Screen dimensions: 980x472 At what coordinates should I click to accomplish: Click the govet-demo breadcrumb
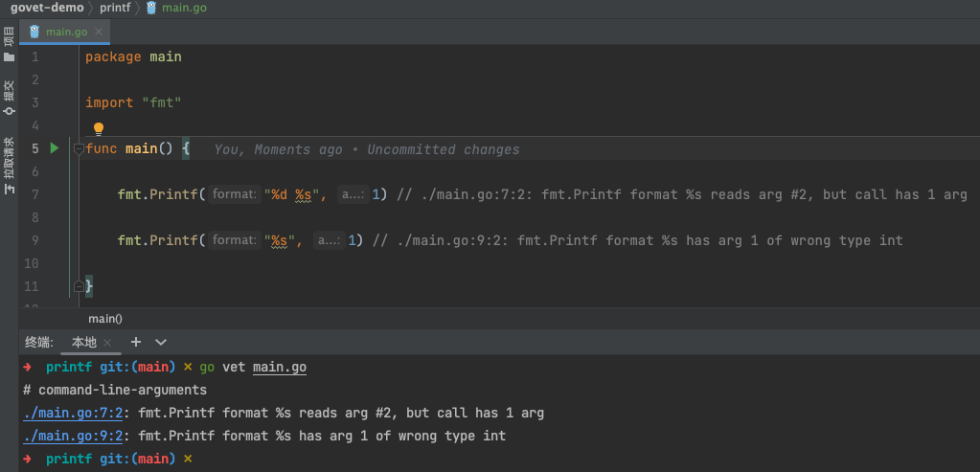pos(45,8)
